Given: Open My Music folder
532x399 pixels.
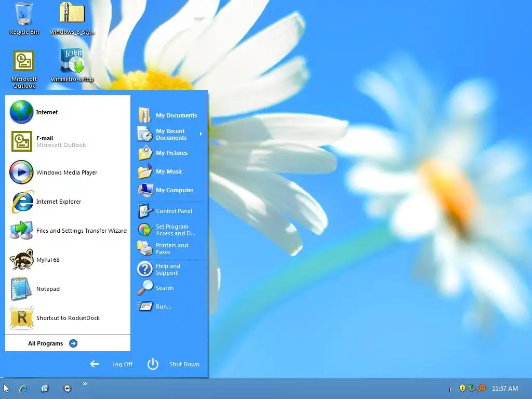Looking at the screenshot, I should (x=170, y=171).
